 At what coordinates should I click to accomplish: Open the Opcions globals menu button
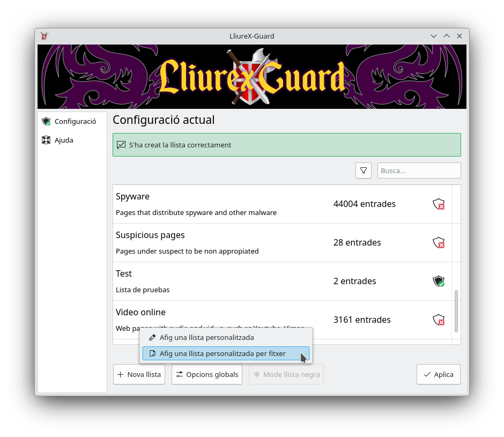207,374
